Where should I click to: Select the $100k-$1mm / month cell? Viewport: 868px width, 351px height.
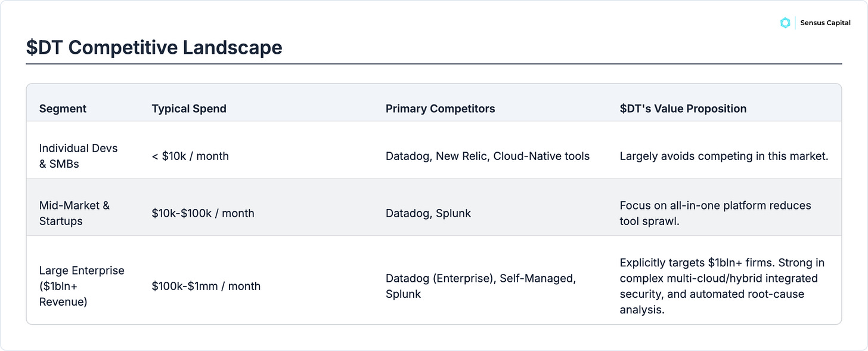coord(206,286)
